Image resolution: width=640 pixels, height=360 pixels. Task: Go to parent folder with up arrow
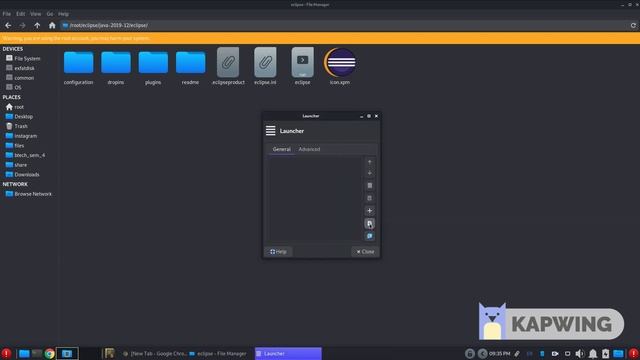pyautogui.click(x=37, y=25)
